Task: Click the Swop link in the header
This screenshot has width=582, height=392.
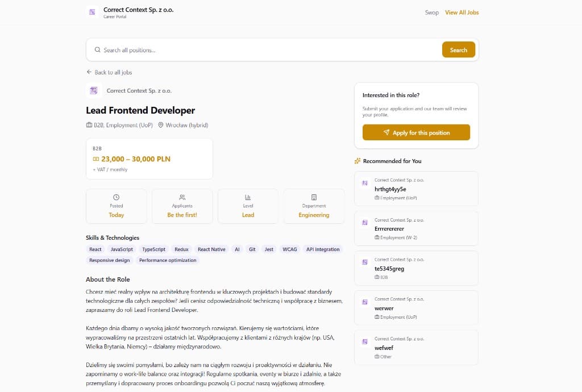Action: coord(432,12)
